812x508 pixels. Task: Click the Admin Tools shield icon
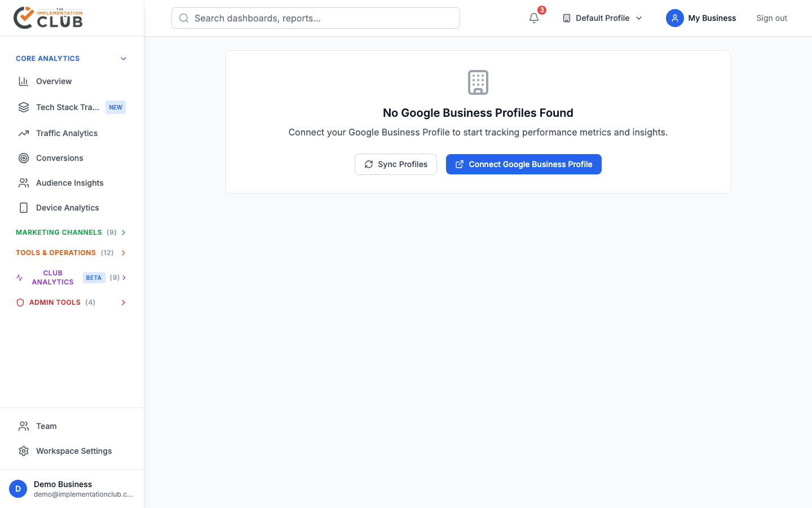point(20,302)
